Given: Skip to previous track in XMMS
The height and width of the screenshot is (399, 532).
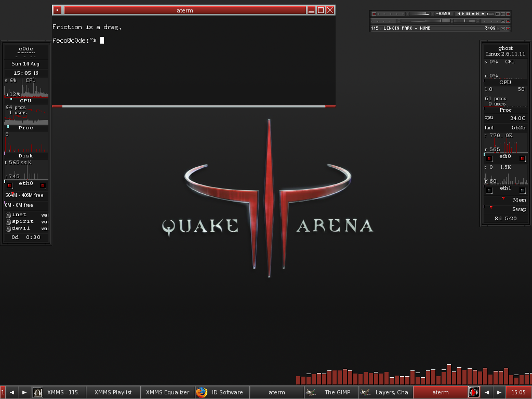Looking at the screenshot, I should click(459, 14).
